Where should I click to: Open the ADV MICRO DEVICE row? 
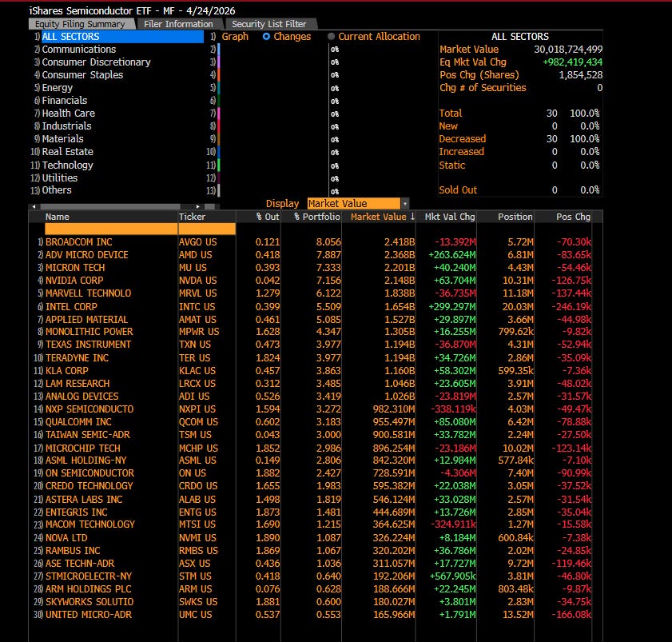87,255
